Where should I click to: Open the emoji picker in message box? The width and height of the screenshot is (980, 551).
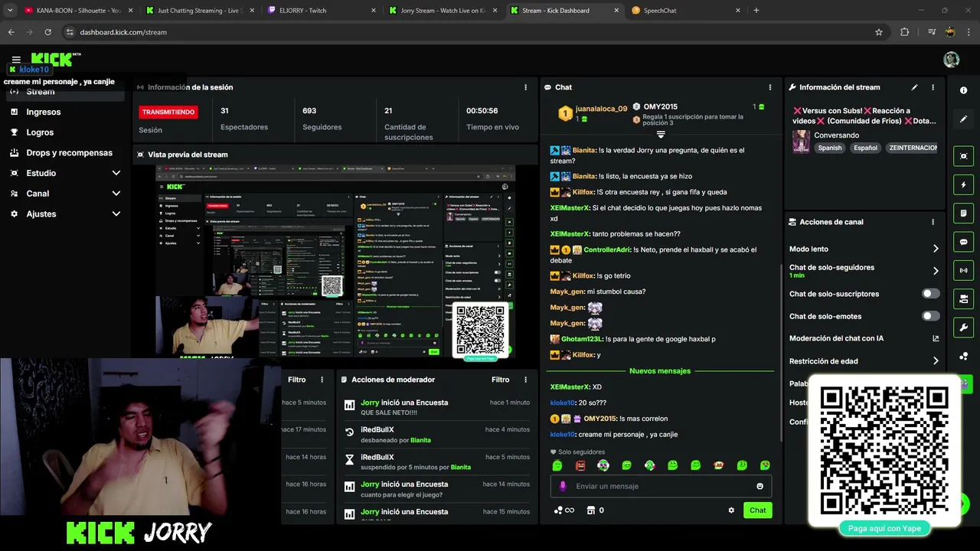click(x=759, y=486)
